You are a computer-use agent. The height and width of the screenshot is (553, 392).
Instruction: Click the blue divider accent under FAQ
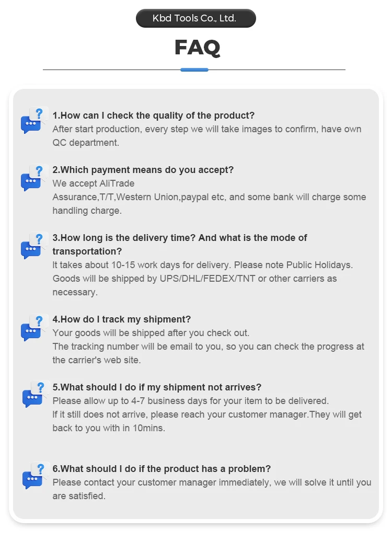194,70
